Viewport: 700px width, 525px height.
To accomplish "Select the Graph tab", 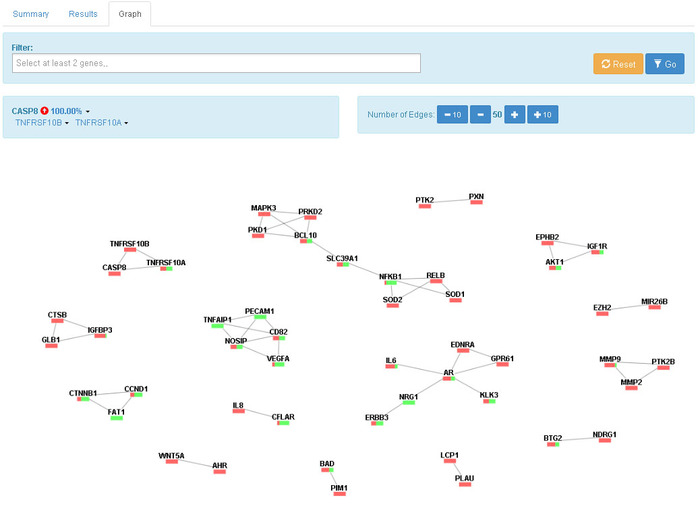I will point(130,15).
